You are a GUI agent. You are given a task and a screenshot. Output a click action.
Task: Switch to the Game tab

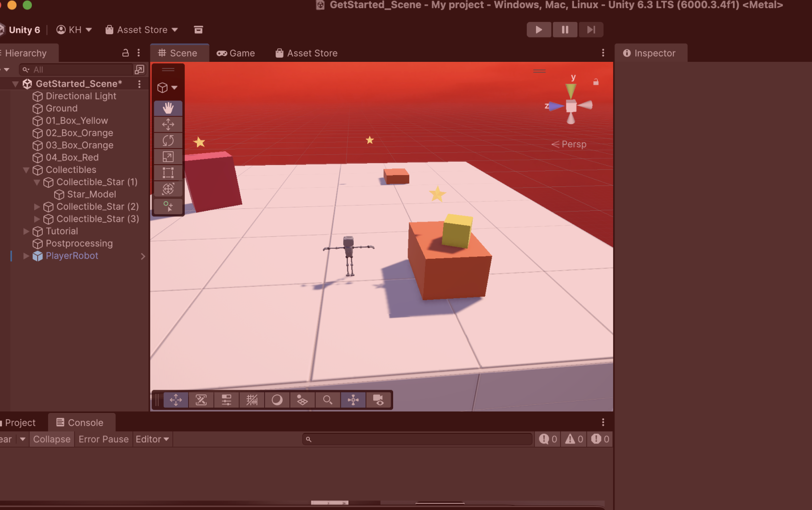[x=236, y=53]
